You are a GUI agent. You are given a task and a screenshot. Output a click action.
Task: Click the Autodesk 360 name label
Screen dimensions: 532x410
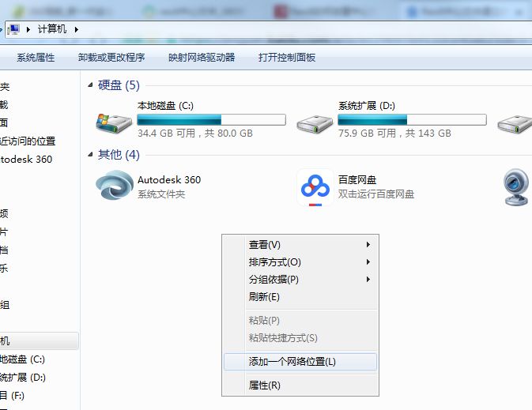point(169,180)
